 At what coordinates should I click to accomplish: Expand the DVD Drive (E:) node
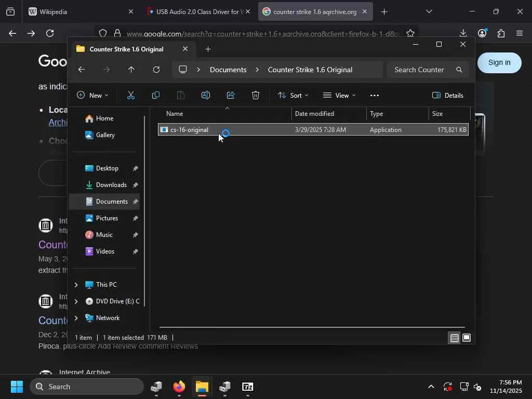76,301
